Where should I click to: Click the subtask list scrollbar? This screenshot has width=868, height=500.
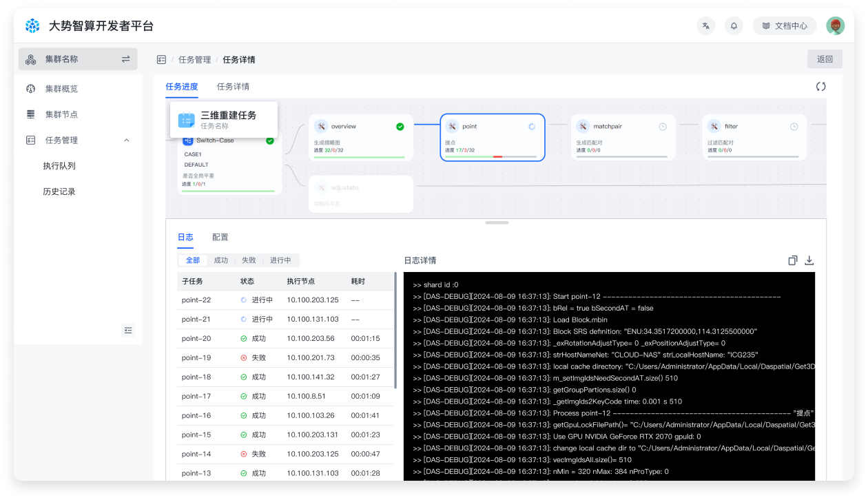[395, 331]
